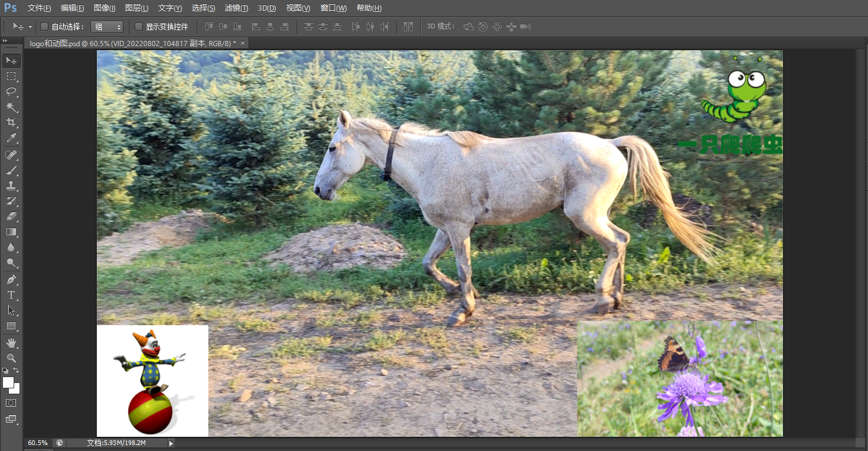Click align top edges button
The image size is (868, 451).
pyautogui.click(x=209, y=27)
